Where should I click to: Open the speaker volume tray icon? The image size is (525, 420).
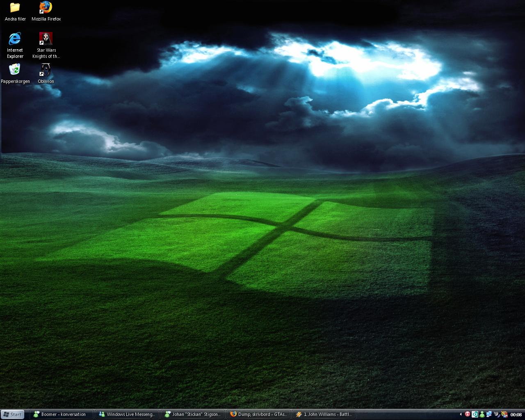[x=497, y=414]
